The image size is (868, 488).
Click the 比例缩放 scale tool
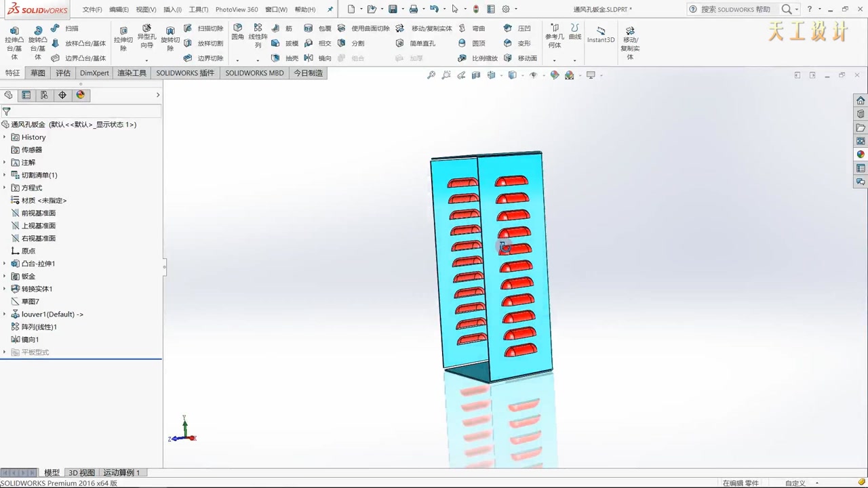click(x=478, y=58)
